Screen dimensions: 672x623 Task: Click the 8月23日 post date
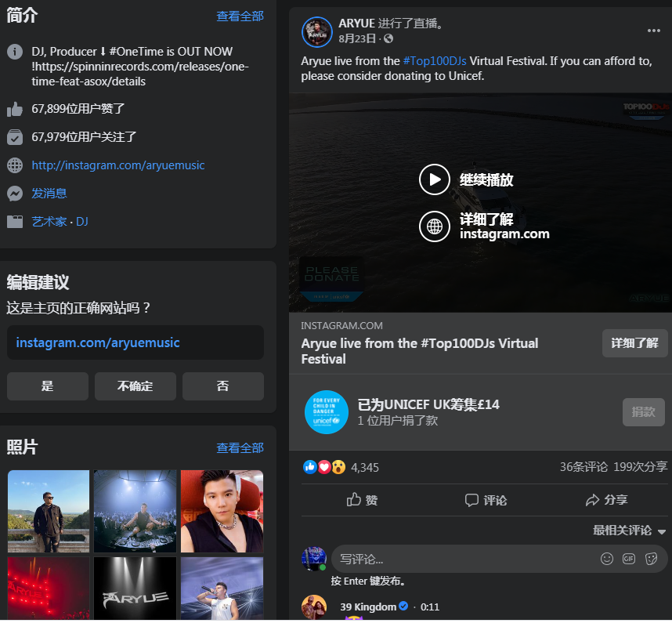[x=357, y=38]
